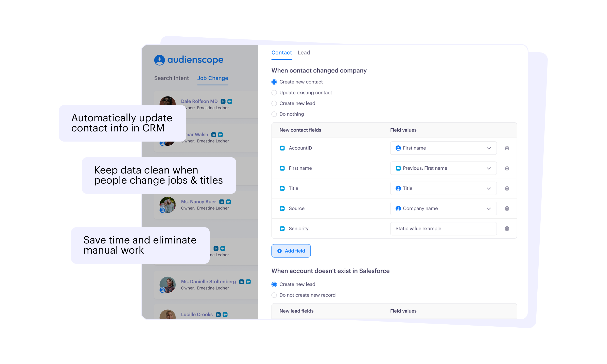Open the Search Intent tab

[171, 78]
